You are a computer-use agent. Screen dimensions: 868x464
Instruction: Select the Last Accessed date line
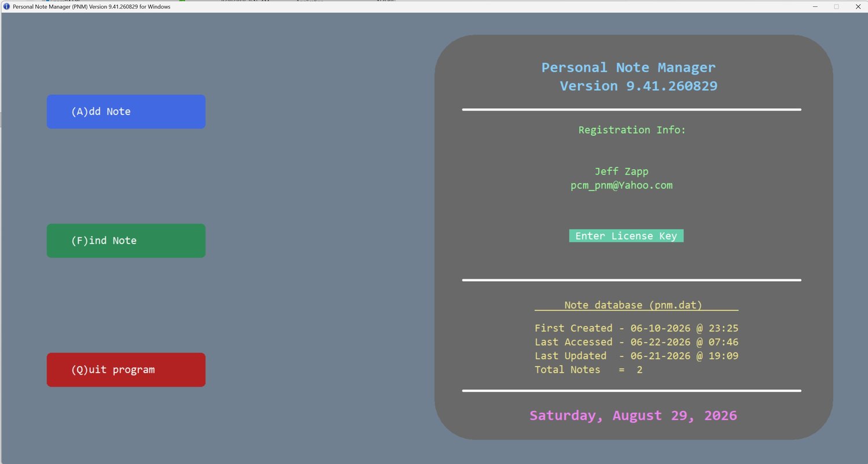pyautogui.click(x=637, y=342)
